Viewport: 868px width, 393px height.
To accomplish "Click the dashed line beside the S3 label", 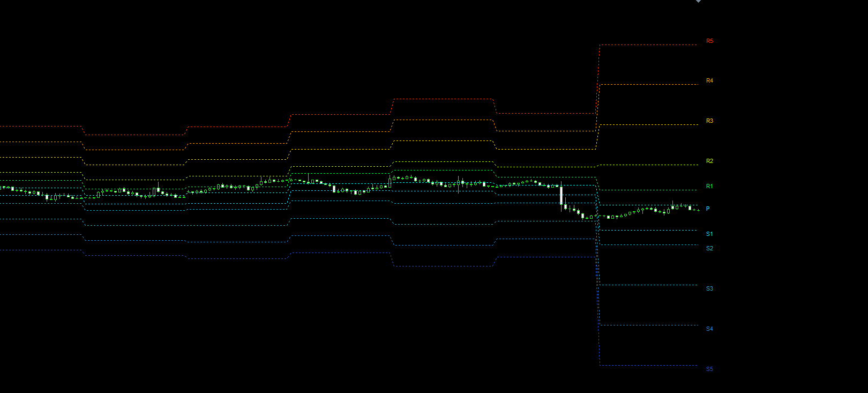I will coord(648,285).
